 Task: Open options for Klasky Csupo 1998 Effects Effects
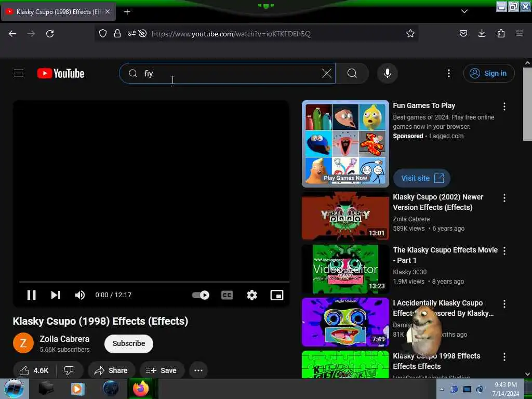pos(504,356)
